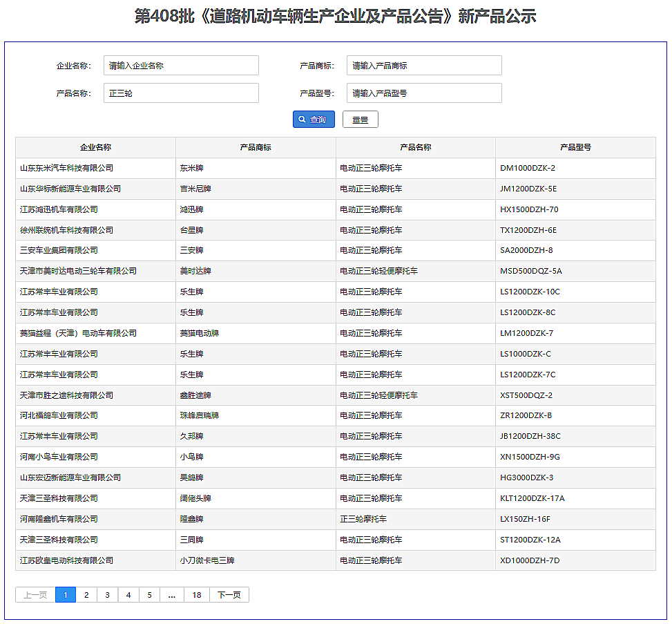Click trademark 美时达牌
Screen dimensions: 672x624
tap(195, 271)
